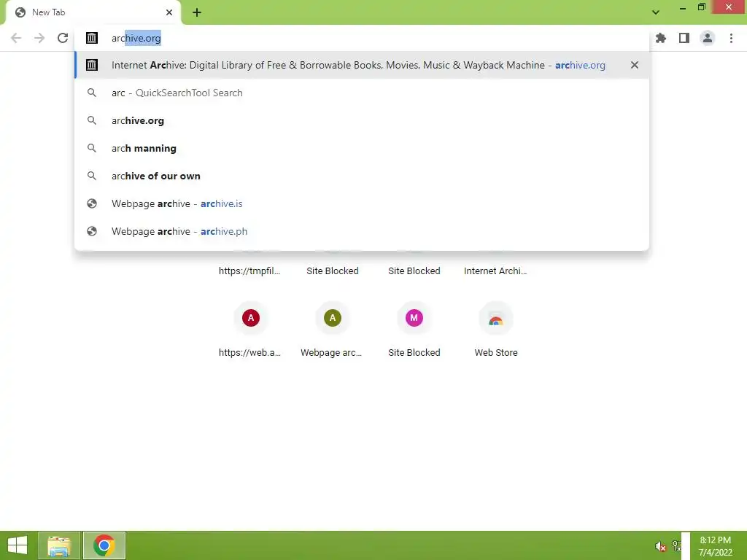This screenshot has width=747, height=560.
Task: Open the taskbar clock showing 8:12 PM
Action: [715, 546]
